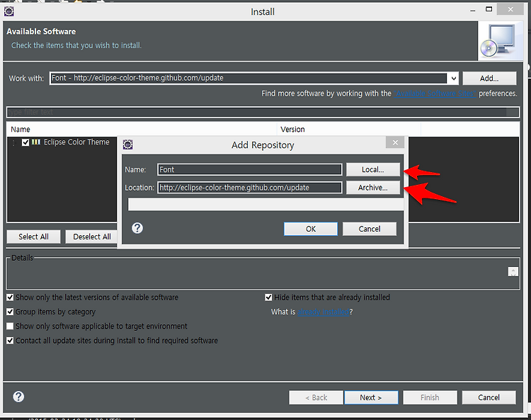Toggle Hide items that are already installed

click(268, 297)
